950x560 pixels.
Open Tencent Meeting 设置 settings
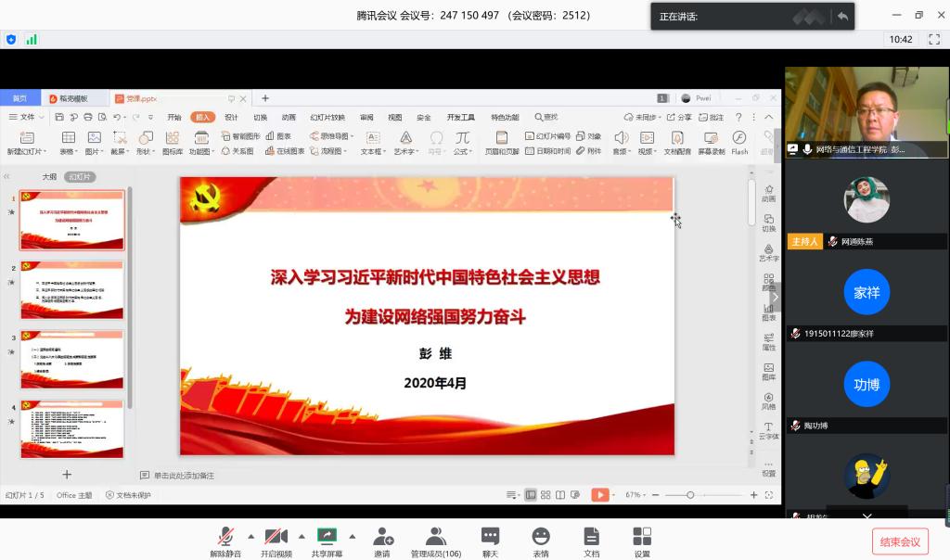click(642, 541)
